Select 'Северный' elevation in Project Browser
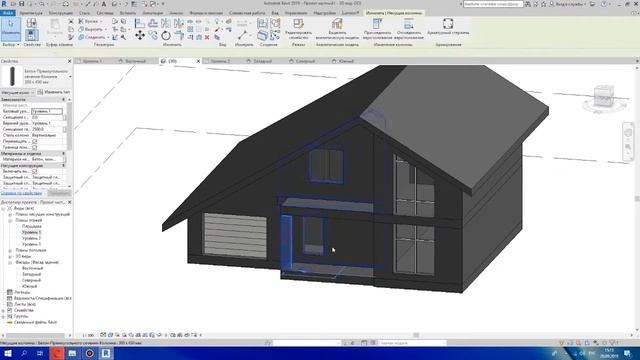The image size is (640, 360). click(x=31, y=280)
